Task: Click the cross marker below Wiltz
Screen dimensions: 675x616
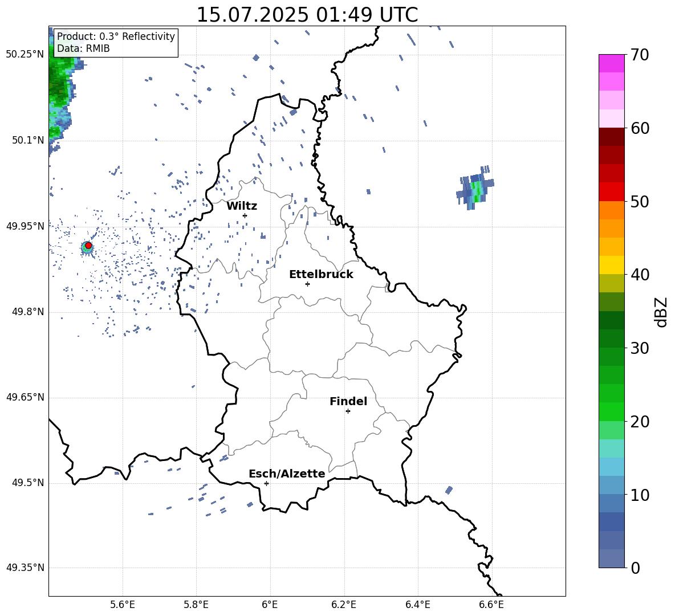Action: point(245,215)
